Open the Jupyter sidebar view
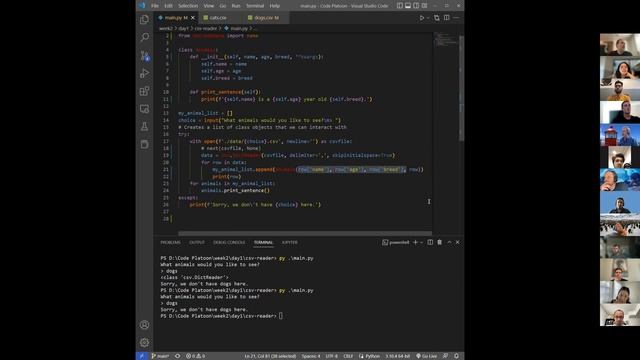640x360 pixels. (144, 144)
